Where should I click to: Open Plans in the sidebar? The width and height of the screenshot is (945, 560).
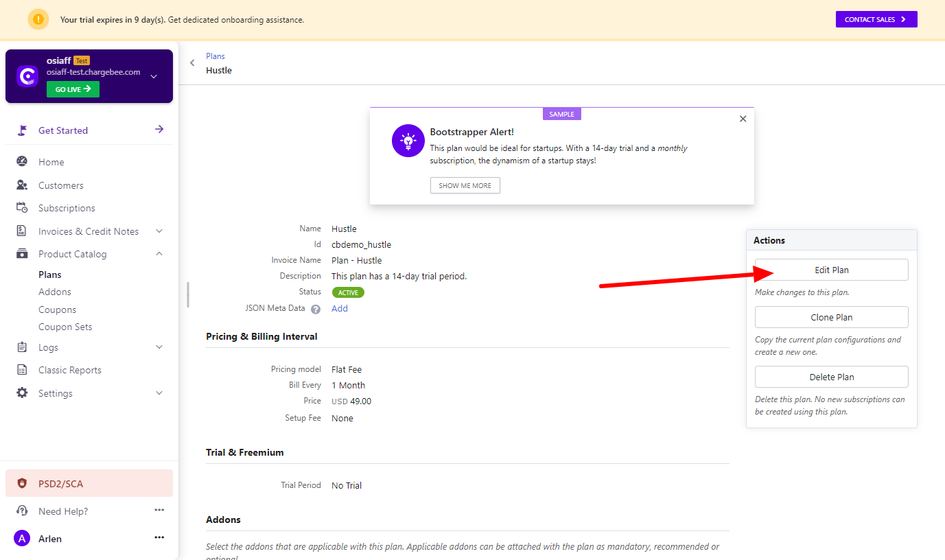pyautogui.click(x=50, y=275)
